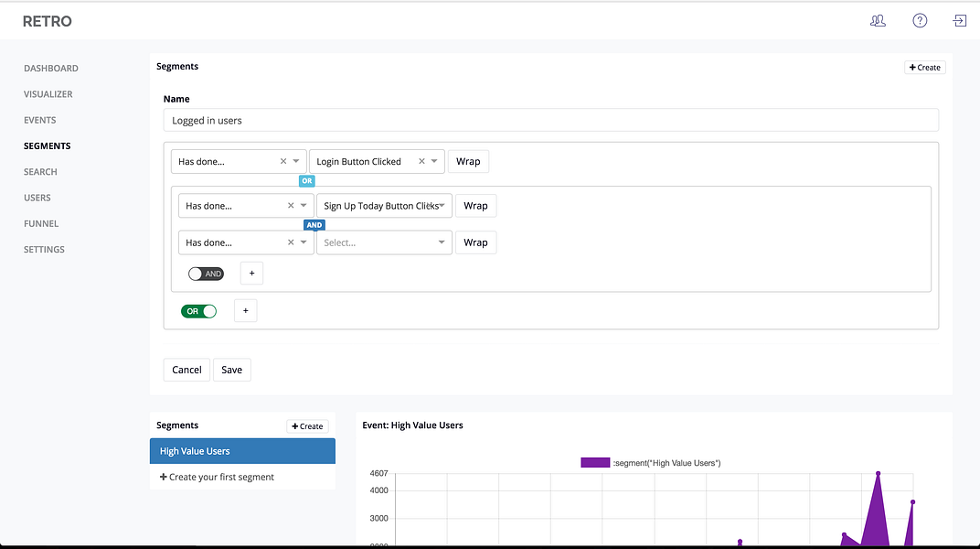Open Has done dropdown beside Sign Up Today
The height and width of the screenshot is (549, 980).
(x=304, y=206)
